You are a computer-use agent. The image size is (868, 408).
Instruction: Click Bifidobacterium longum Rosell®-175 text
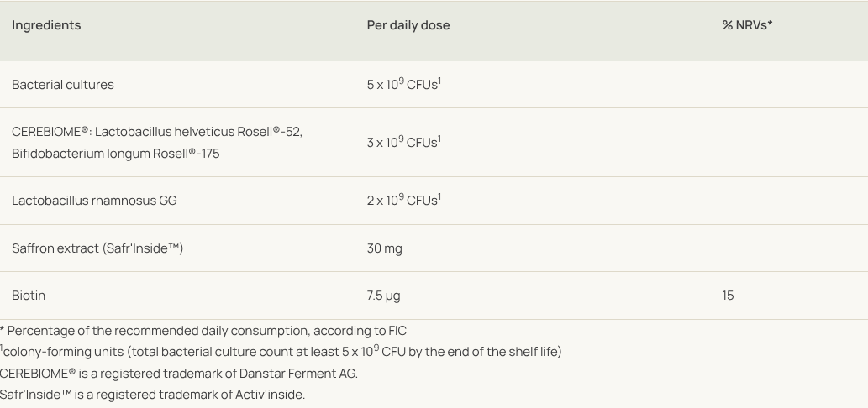coord(115,154)
